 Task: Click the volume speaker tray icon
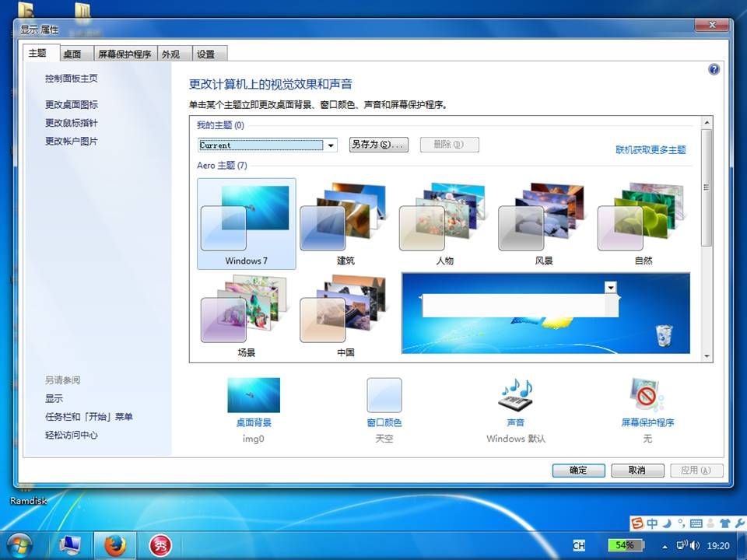coord(695,545)
